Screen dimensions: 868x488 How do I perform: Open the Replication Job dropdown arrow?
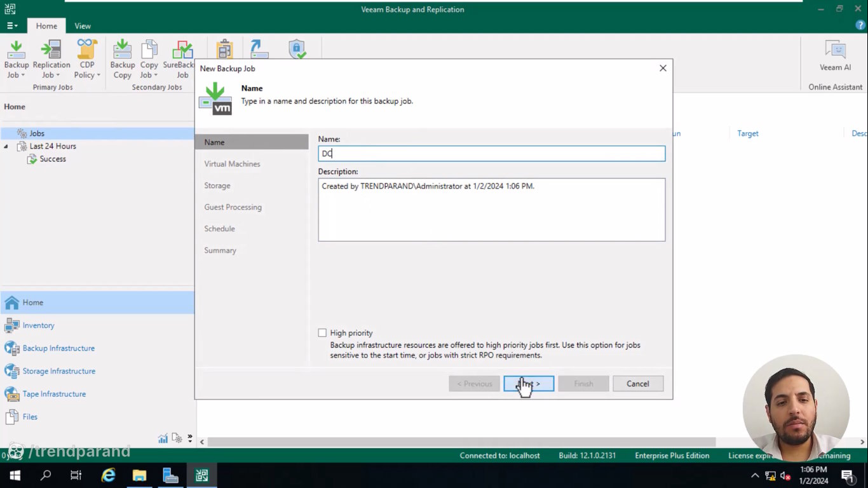pyautogui.click(x=57, y=76)
